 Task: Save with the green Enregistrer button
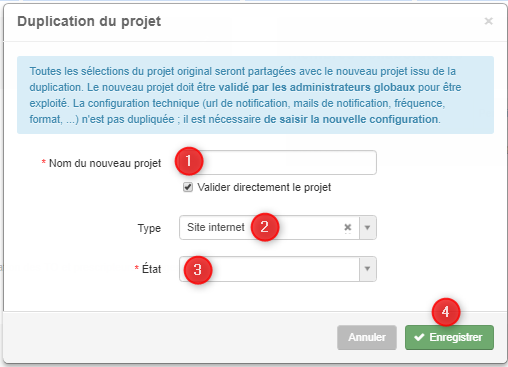449,337
